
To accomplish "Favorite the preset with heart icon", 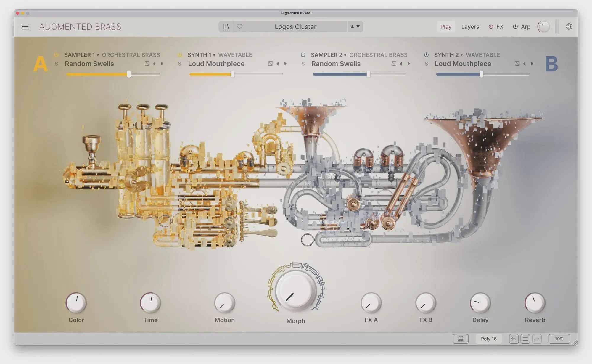I will click(x=240, y=27).
